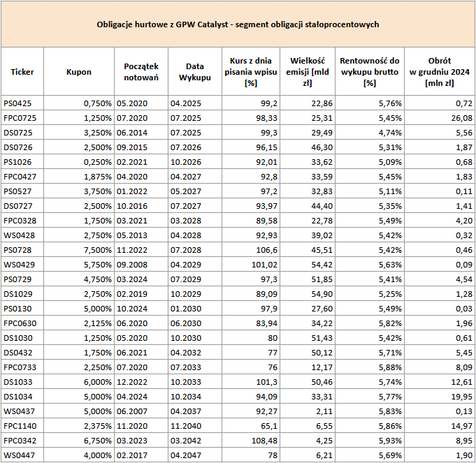Screen dimensions: 476x463
Task: Select the table title about Obligacje hurtowe
Action: 238,24
